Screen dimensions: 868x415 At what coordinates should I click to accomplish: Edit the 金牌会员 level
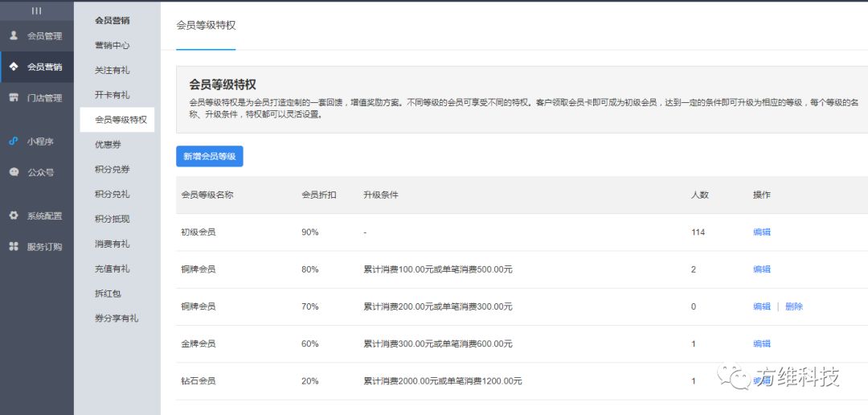(761, 344)
